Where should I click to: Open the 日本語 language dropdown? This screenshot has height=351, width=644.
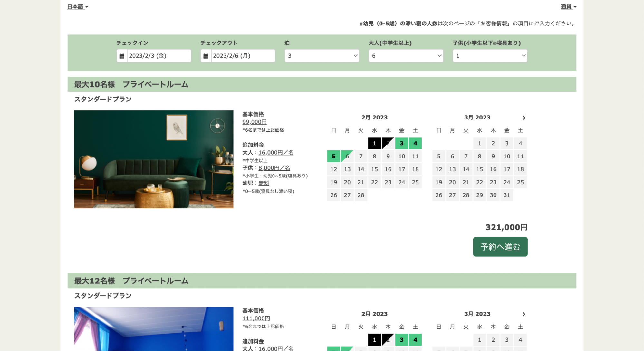coord(78,7)
